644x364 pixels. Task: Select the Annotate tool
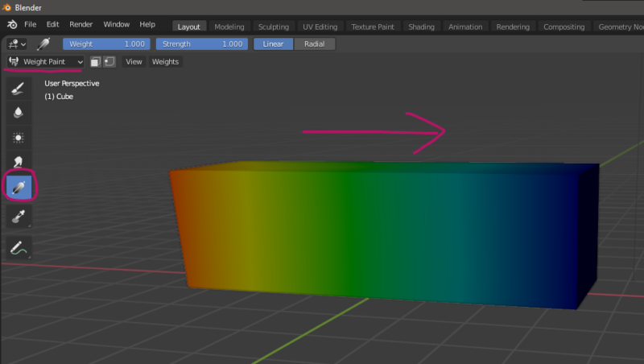click(x=18, y=248)
